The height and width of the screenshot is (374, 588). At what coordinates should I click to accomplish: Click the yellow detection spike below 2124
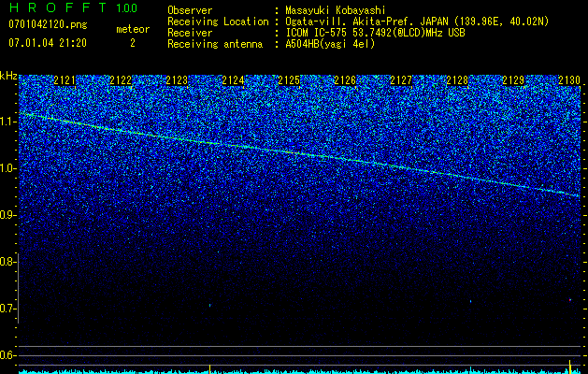click(209, 368)
